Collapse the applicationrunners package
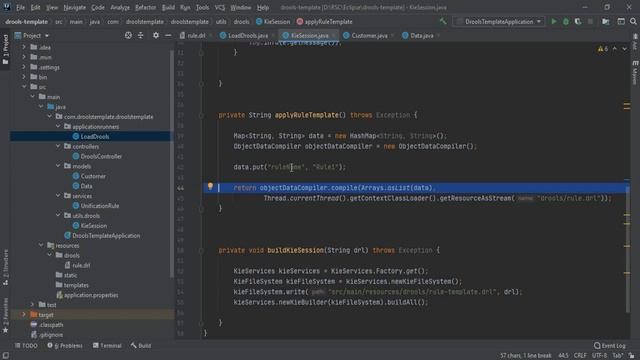This screenshot has width=640, height=360. (58, 127)
